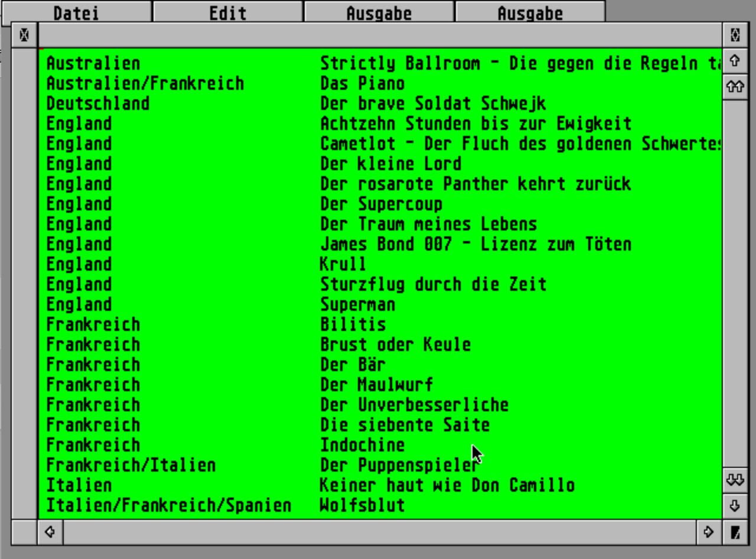Select the film 'Der Unverbesserliche'
This screenshot has height=559, width=756.
click(414, 405)
